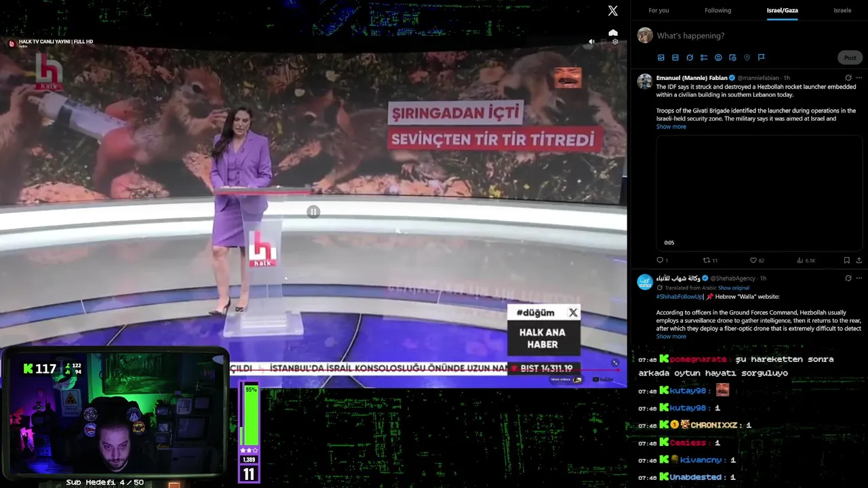Image resolution: width=868 pixels, height=488 pixels.
Task: Click the CHRONIXXZ chat username
Action: pos(714,425)
